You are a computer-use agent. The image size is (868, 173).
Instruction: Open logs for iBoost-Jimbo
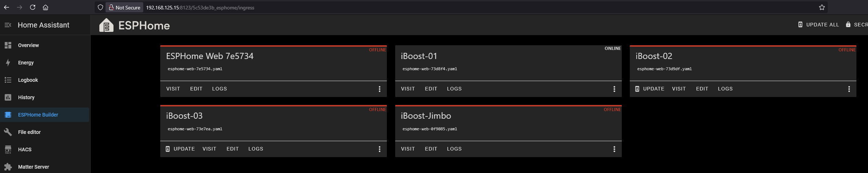(x=454, y=149)
